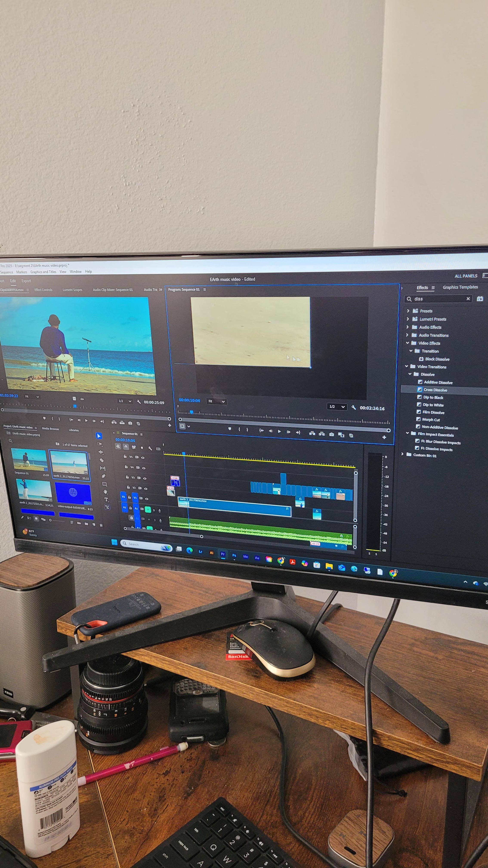488x868 pixels.
Task: Select the Hand tool
Action: (x=105, y=492)
